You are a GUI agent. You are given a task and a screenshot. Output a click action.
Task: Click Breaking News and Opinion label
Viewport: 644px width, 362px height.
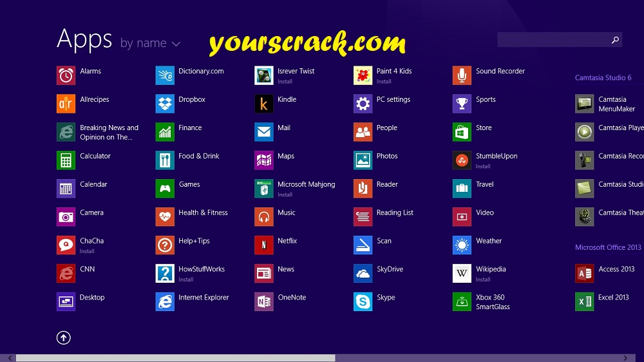coord(109,132)
